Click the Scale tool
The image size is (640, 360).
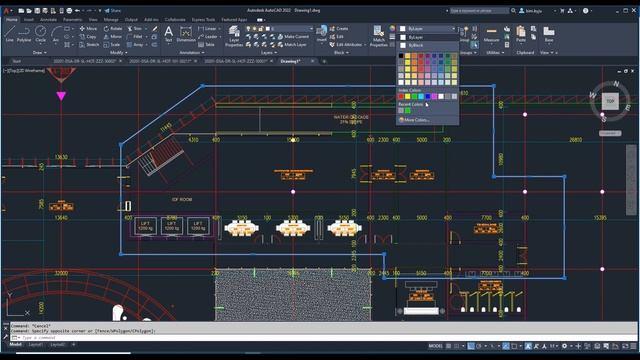(112, 44)
